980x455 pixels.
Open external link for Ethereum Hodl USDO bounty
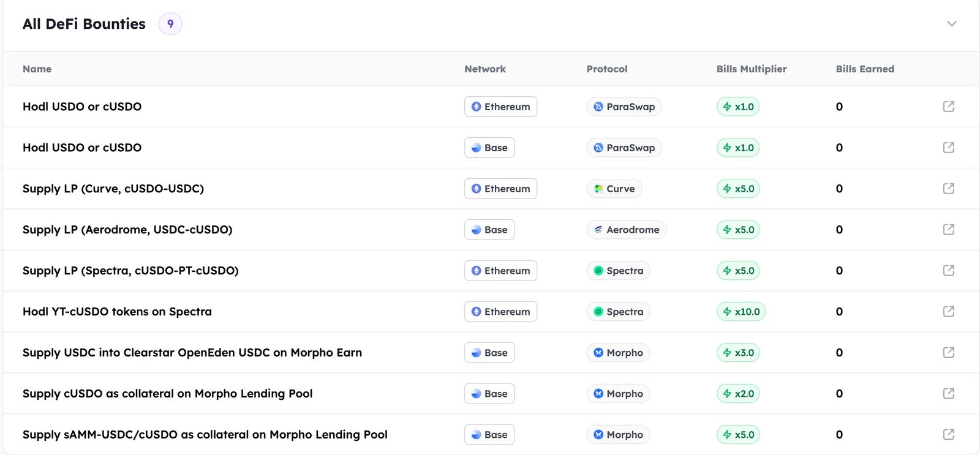click(949, 107)
